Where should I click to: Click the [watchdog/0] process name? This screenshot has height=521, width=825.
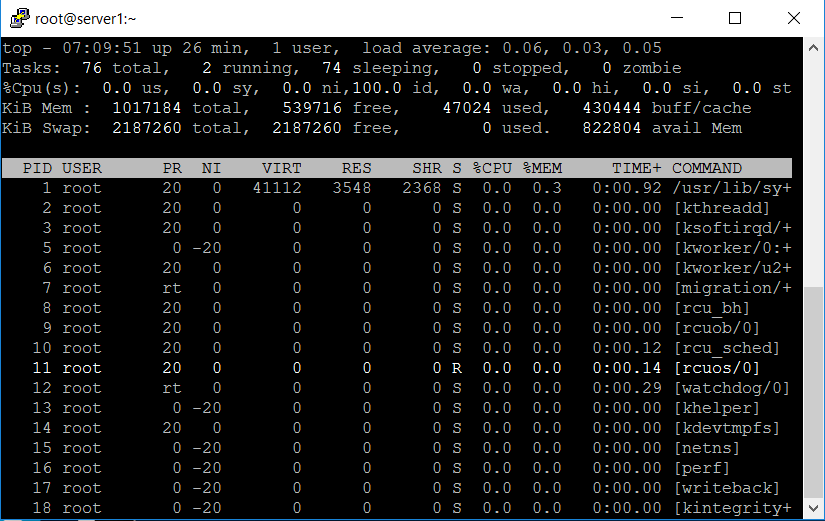[x=732, y=388]
